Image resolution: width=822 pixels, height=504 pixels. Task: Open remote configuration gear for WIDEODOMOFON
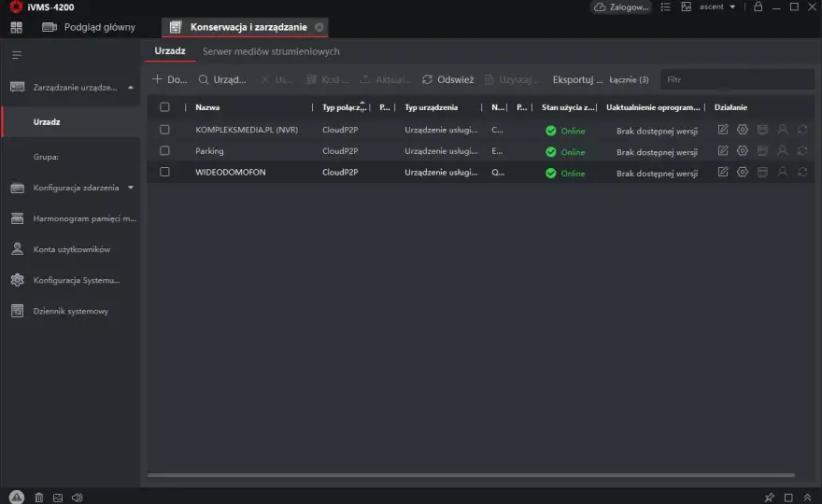(x=743, y=172)
